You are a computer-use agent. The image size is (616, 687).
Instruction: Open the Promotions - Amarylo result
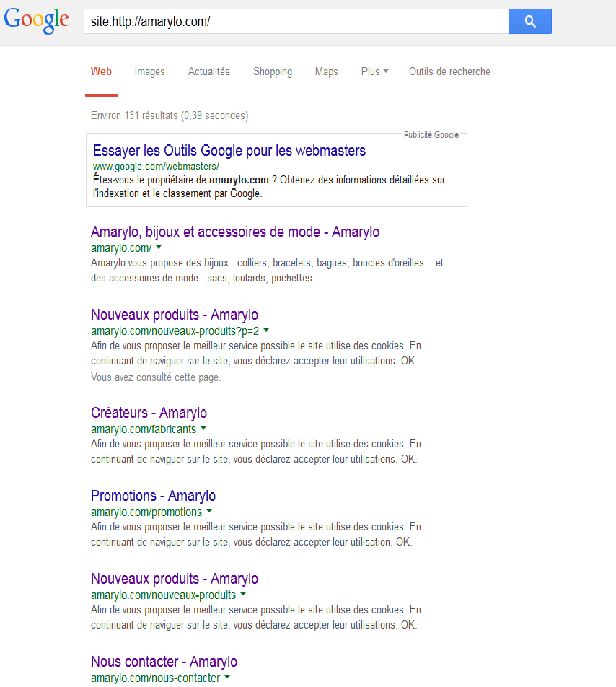[153, 496]
